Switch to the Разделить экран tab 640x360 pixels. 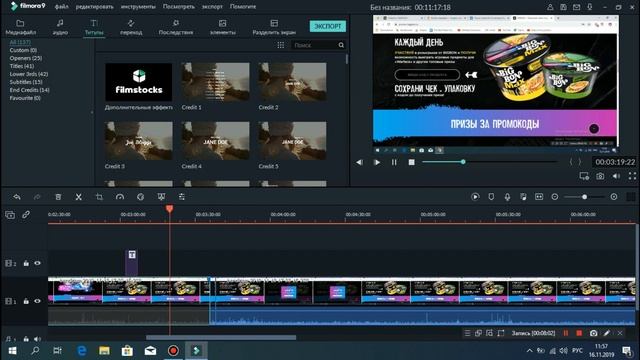(274, 27)
